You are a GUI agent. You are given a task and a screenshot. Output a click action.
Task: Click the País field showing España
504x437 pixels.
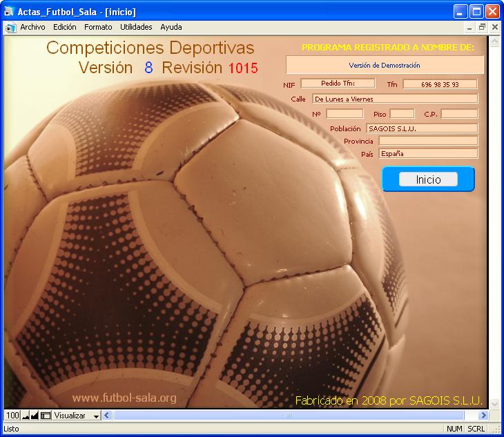pos(428,153)
